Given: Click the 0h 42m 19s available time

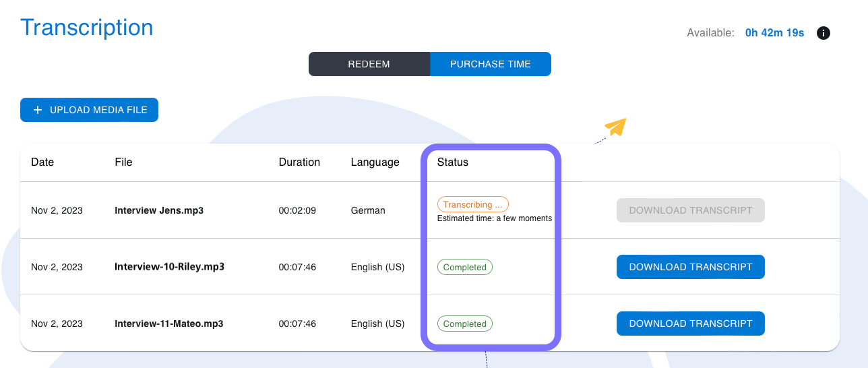Looking at the screenshot, I should pos(774,33).
